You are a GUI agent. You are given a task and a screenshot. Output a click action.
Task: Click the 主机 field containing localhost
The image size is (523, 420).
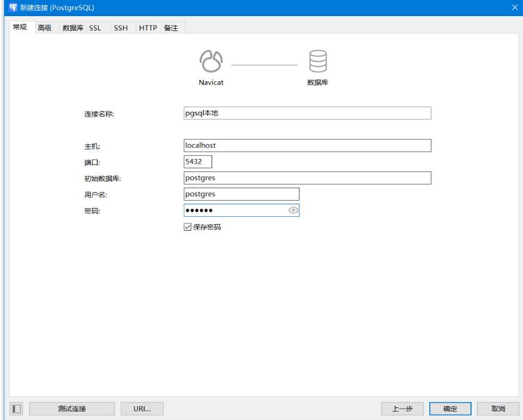(x=307, y=145)
